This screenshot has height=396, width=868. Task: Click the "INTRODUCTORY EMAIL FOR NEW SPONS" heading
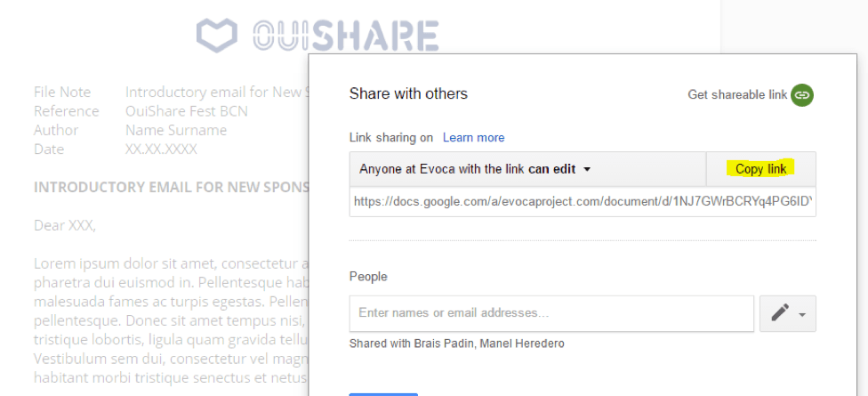[x=171, y=188]
